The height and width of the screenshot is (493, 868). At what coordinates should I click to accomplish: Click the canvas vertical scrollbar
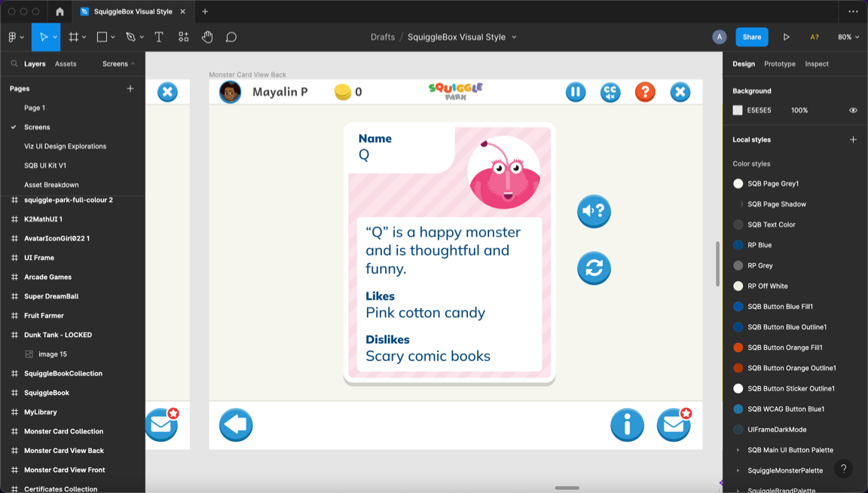point(717,264)
